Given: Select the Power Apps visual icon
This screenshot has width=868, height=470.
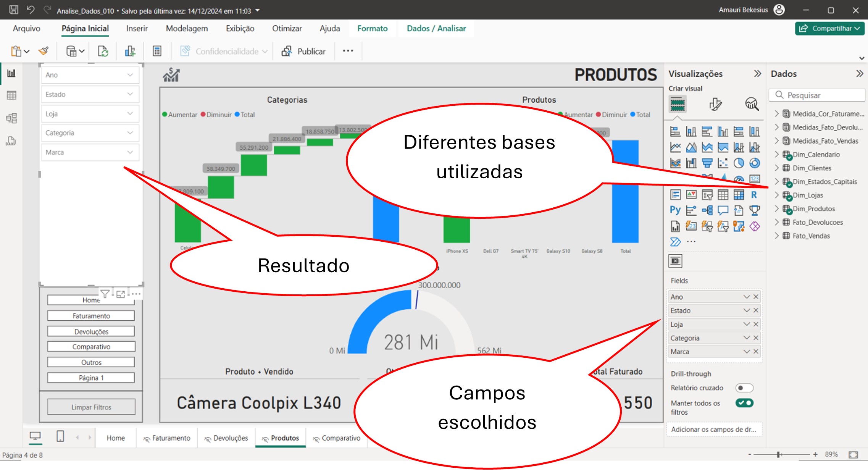Looking at the screenshot, I should coord(755,226).
